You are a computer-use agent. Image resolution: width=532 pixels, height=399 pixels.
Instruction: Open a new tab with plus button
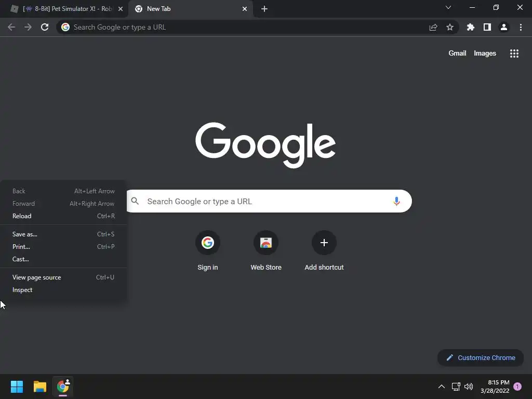pyautogui.click(x=264, y=9)
